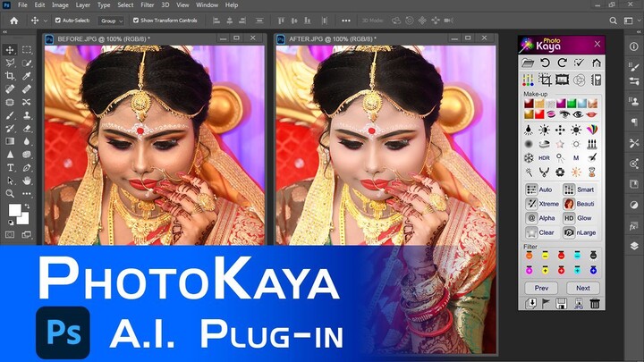Open the Photoshop search magnifier icon

[x=613, y=21]
